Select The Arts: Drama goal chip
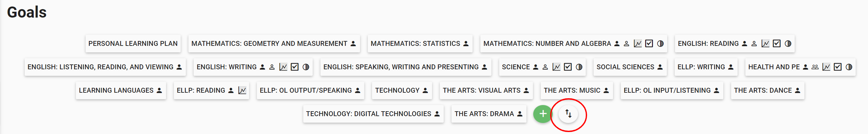Screen dimensions: 868x134 (x=484, y=114)
